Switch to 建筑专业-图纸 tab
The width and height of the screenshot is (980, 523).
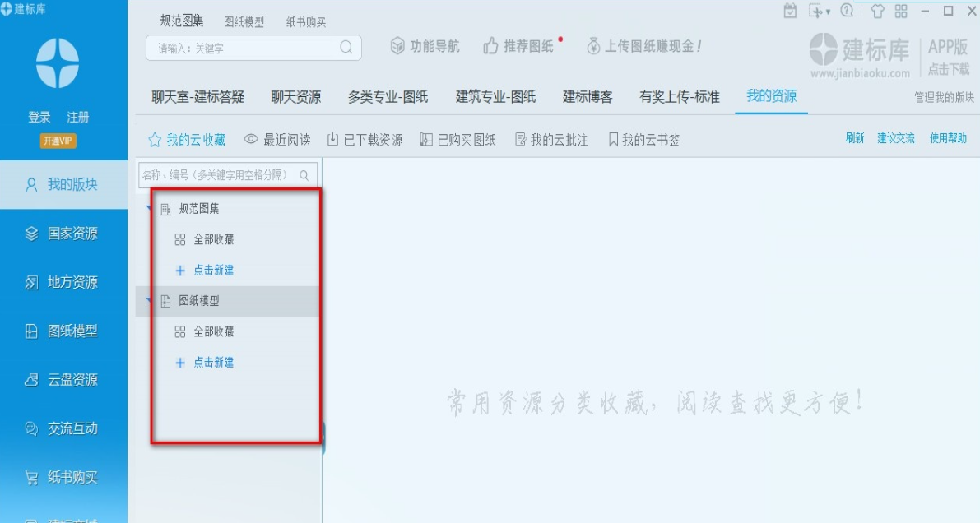tap(495, 97)
